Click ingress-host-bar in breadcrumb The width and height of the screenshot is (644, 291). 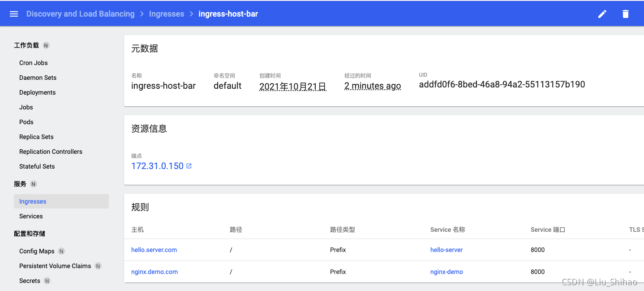click(228, 14)
